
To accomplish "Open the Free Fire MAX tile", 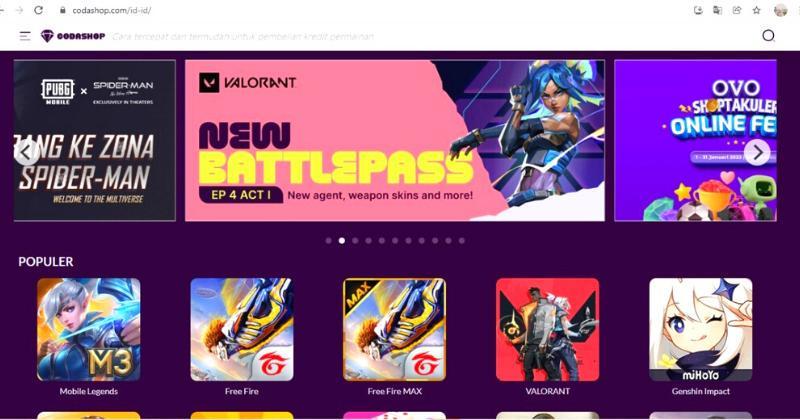I will pos(394,330).
